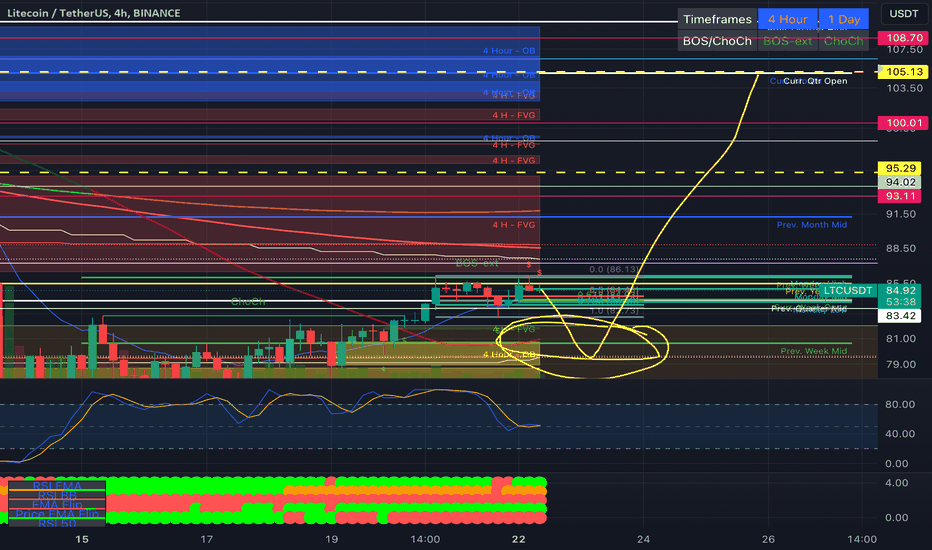The height and width of the screenshot is (550, 932).
Task: Click the EMA Flip legend entry
Action: click(57, 505)
